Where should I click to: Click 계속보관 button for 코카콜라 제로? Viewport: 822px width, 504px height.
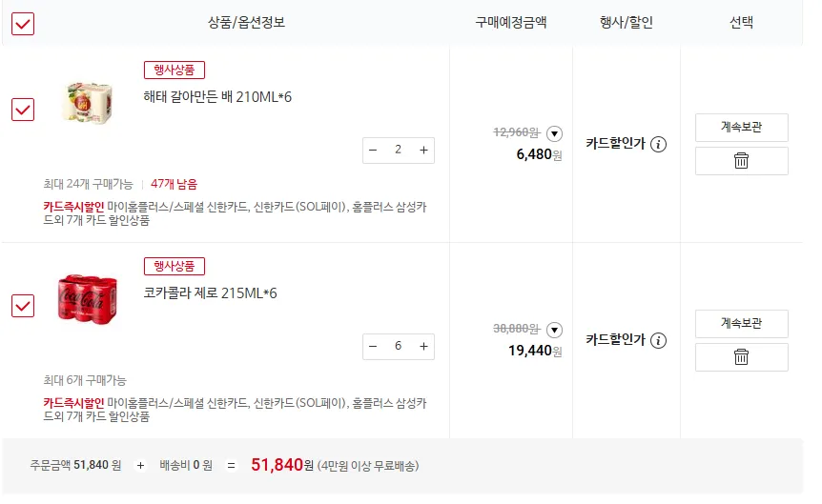tap(741, 324)
